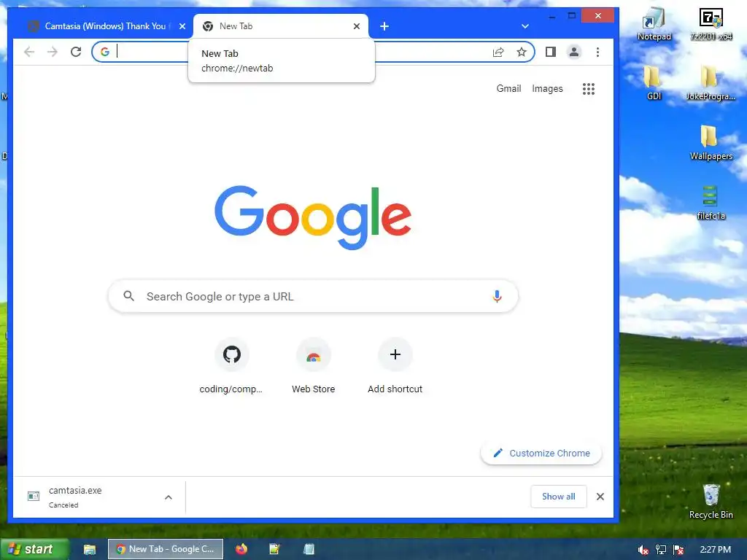The image size is (747, 560).
Task: Open Notepad++ icon on the taskbar
Action: [274, 549]
